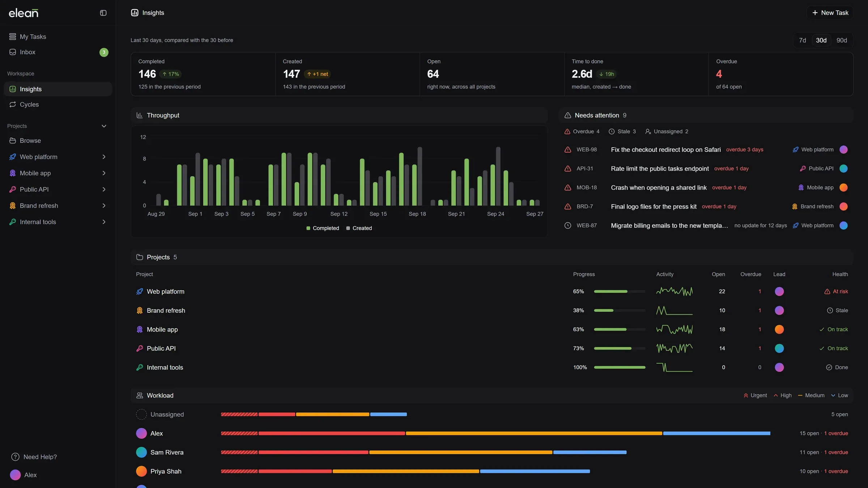Viewport: 868px width, 488px height.
Task: Toggle the Completed series in the legend
Action: (x=323, y=228)
